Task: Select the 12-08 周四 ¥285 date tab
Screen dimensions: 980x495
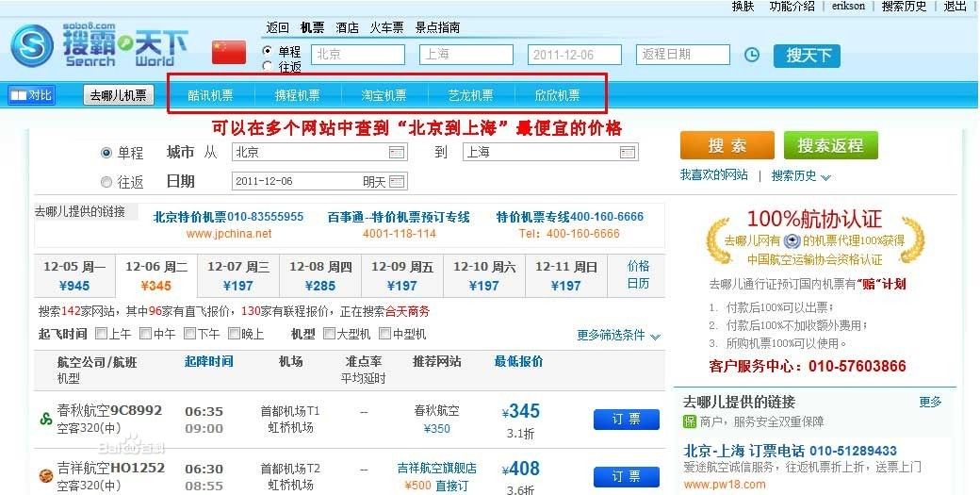Action: pos(320,275)
